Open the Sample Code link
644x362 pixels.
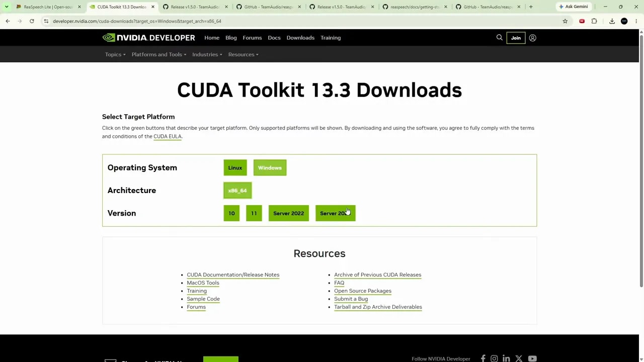pyautogui.click(x=203, y=299)
